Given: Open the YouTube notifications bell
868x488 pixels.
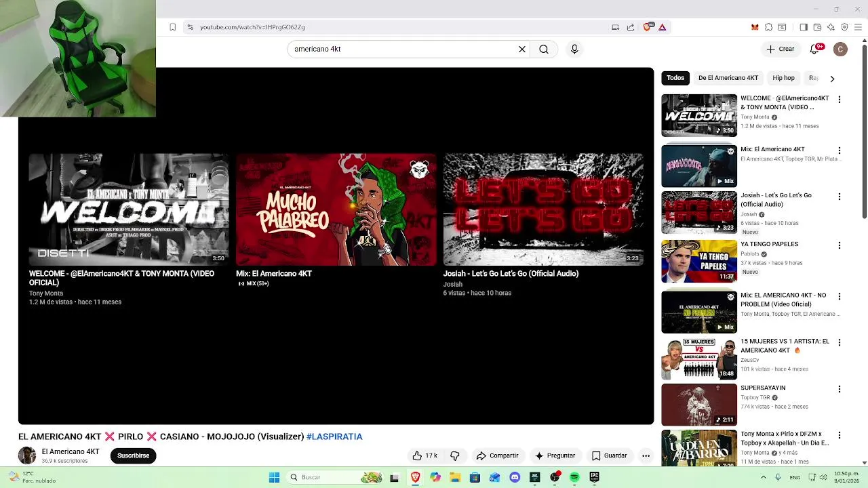Looking at the screenshot, I should [x=816, y=49].
